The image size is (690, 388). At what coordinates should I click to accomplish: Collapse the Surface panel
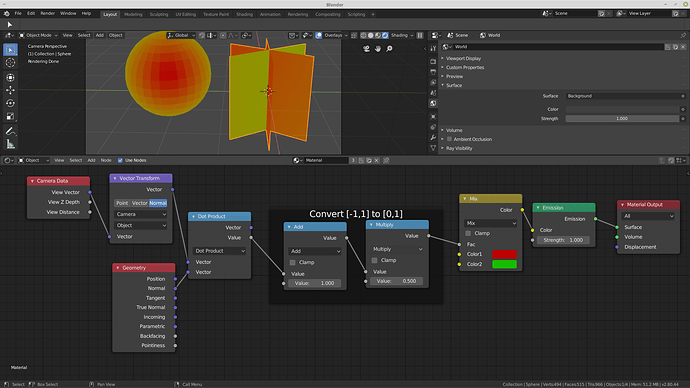pos(454,85)
